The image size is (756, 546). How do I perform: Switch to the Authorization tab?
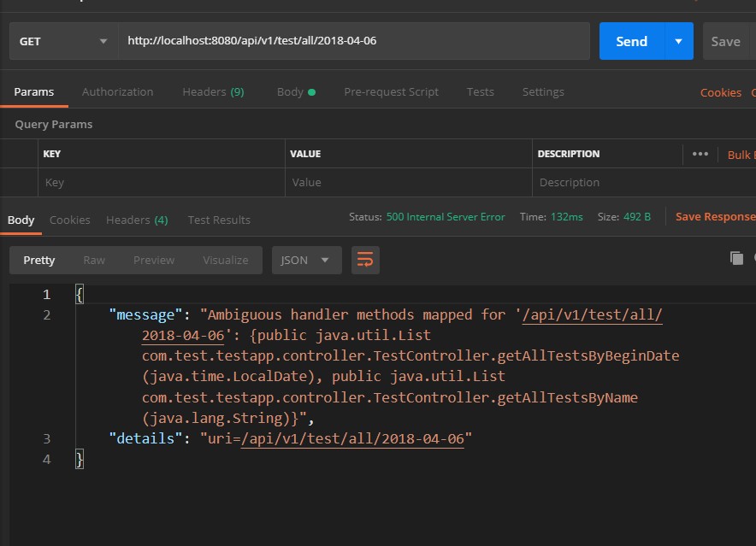coord(117,91)
